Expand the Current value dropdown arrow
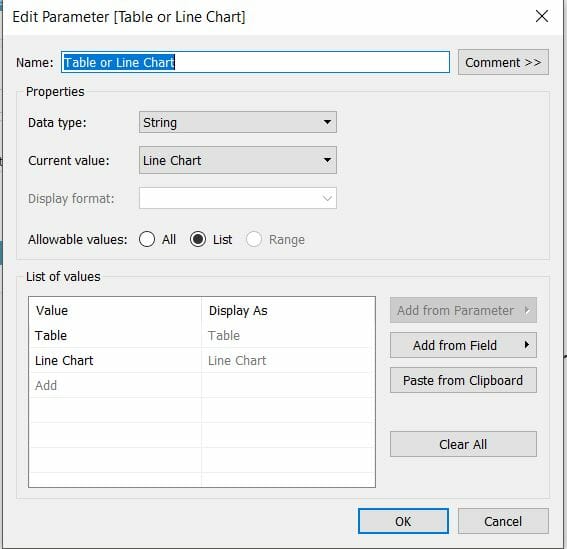 pyautogui.click(x=327, y=160)
